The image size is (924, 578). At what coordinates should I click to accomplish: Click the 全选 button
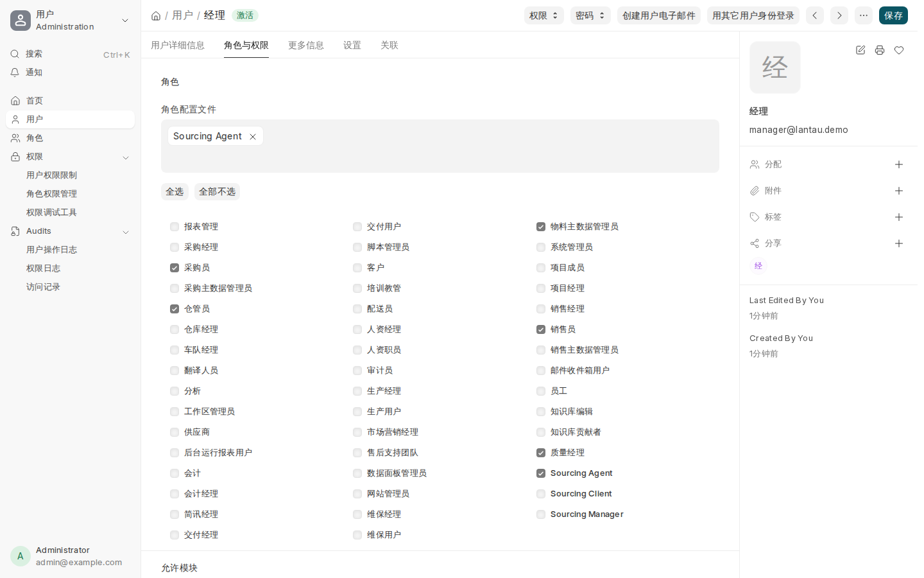tap(175, 191)
